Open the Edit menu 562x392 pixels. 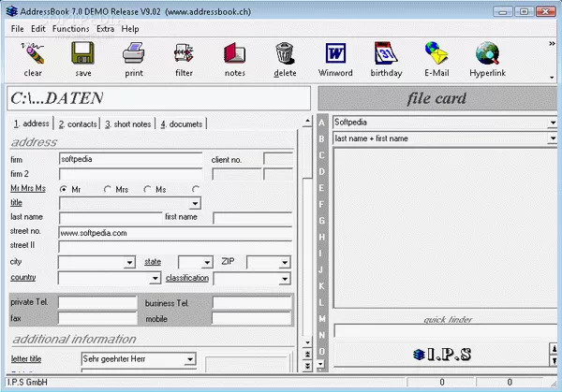pos(38,29)
